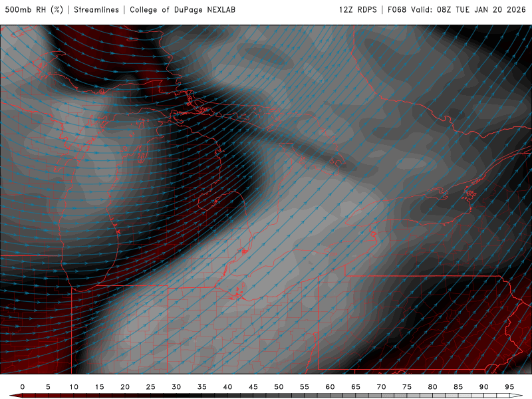532x399 pixels.
Task: Click the "500mb RH (%)" title text
Action: (x=34, y=10)
